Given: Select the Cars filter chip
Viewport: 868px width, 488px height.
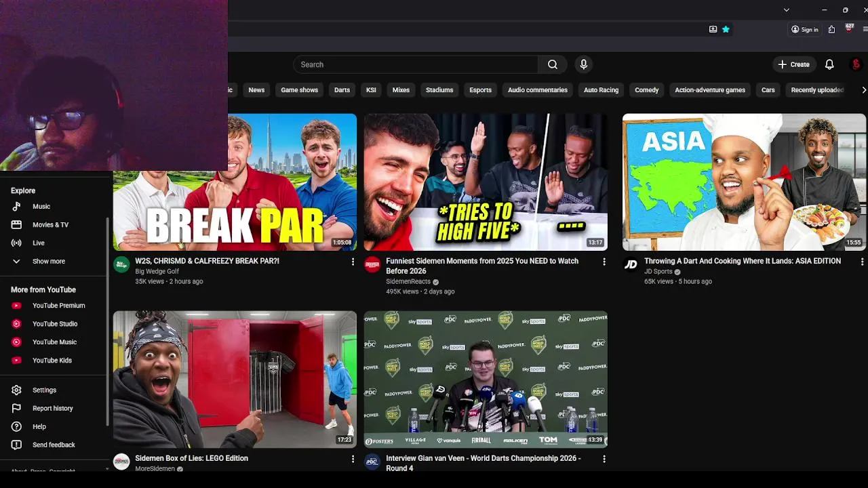Looking at the screenshot, I should click(768, 89).
